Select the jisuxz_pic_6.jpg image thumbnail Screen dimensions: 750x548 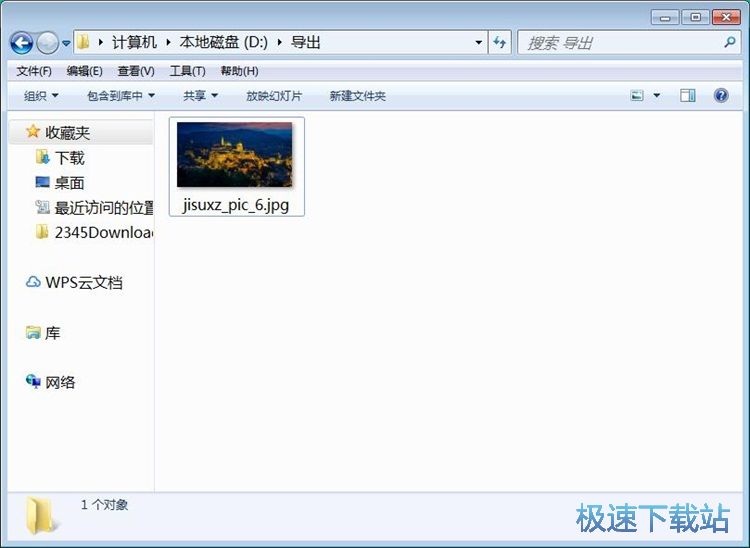point(234,154)
